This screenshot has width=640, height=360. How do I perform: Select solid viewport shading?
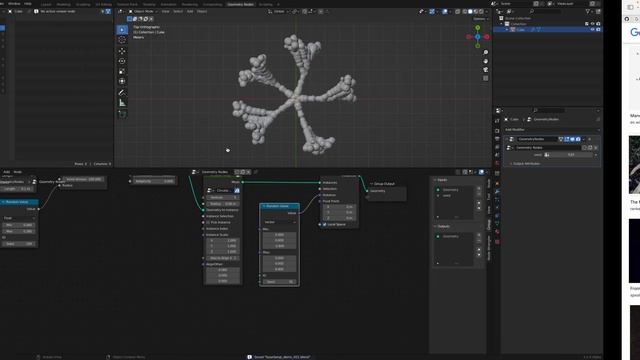click(x=470, y=11)
